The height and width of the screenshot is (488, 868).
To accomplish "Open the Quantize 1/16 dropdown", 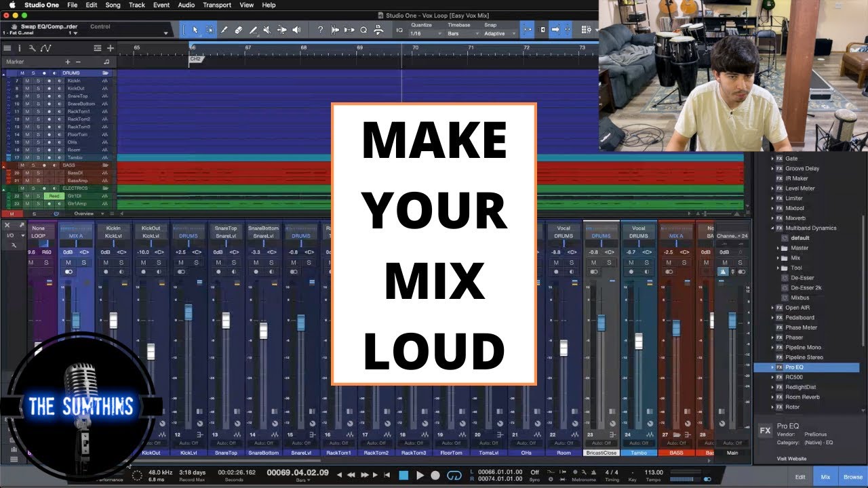I will tap(425, 33).
